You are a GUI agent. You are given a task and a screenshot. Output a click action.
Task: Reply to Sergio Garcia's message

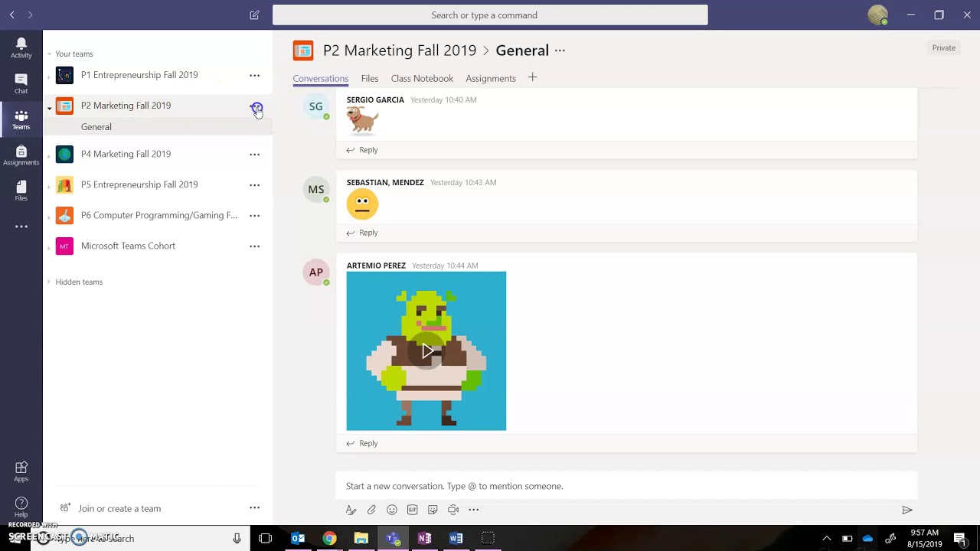362,150
